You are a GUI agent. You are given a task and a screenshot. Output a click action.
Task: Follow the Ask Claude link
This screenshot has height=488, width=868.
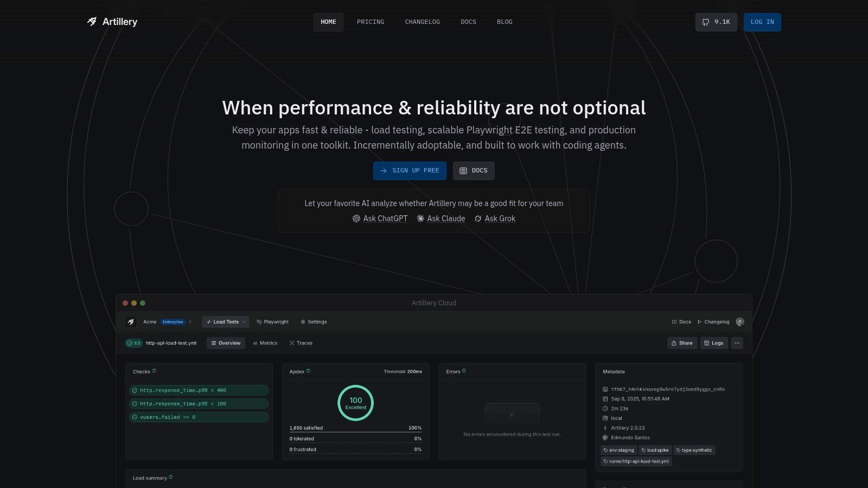click(x=441, y=219)
